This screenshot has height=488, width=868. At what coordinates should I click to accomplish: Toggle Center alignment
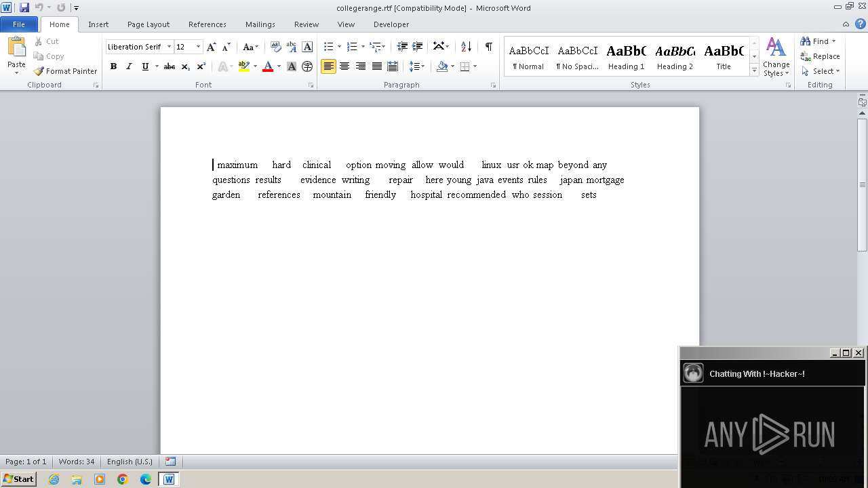pyautogui.click(x=344, y=66)
